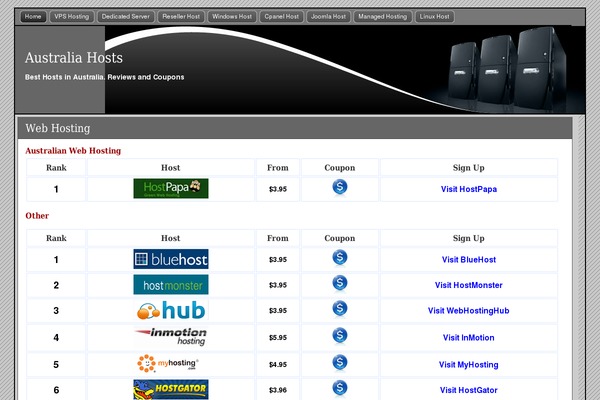Open the hostmonster logo
The height and width of the screenshot is (400, 600).
point(171,284)
